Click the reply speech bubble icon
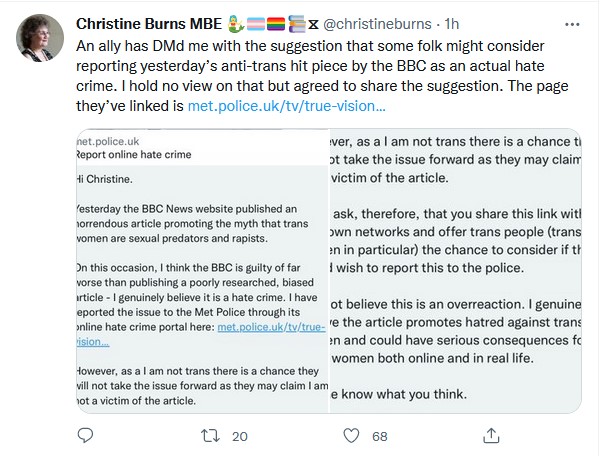The width and height of the screenshot is (601, 456). (x=85, y=435)
